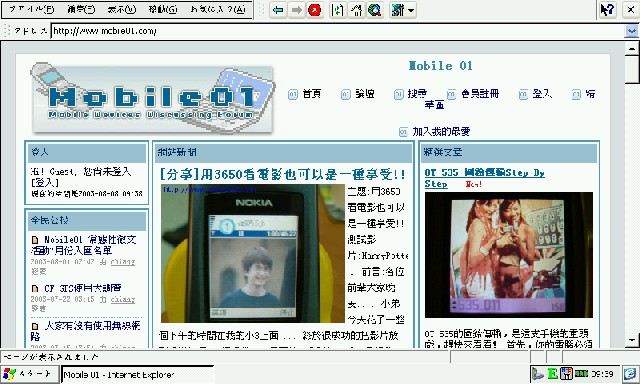Click the login time text 2003-08-08 09:38
Screen dimensions: 640x384
tap(110, 193)
